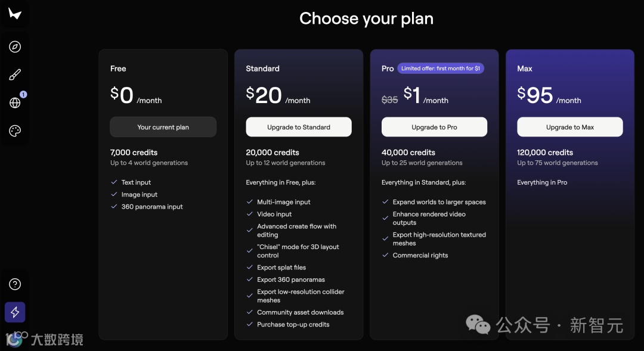Click the Choose your plan heading
Screen dimensions: 644x351
click(x=366, y=18)
